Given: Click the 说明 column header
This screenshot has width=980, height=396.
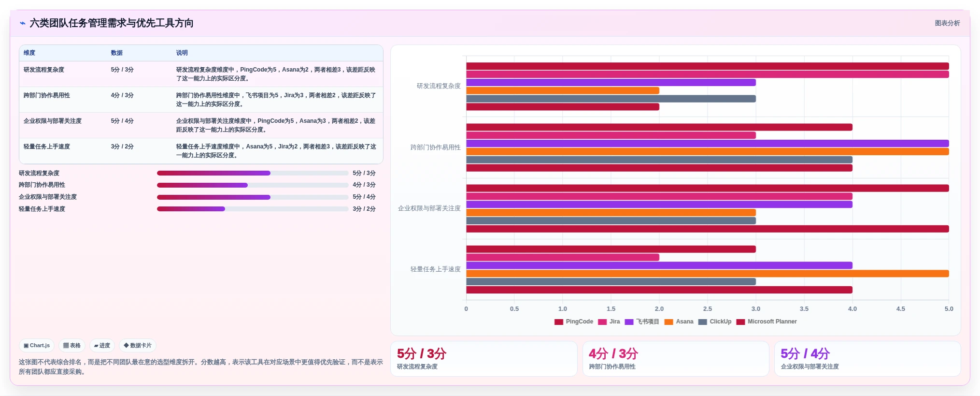Looking at the screenshot, I should (182, 53).
